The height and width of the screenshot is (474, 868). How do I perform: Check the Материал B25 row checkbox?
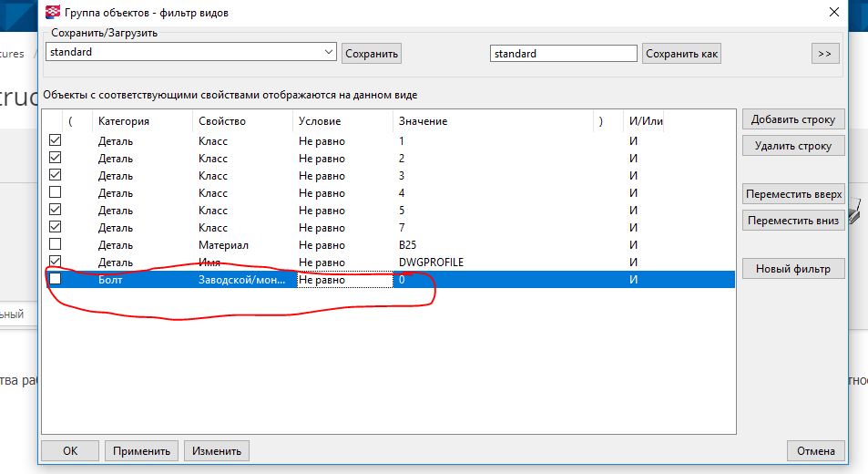(55, 244)
